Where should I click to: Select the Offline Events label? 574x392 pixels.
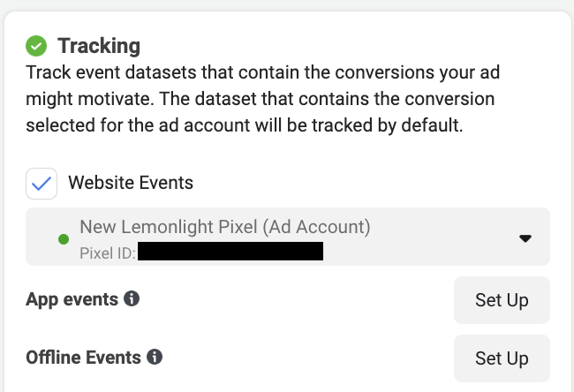(x=84, y=358)
